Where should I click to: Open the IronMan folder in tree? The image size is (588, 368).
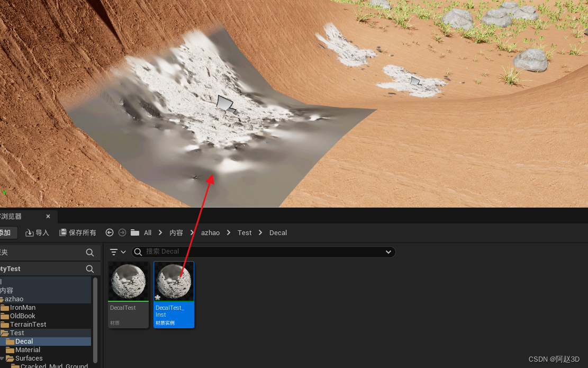click(x=22, y=308)
